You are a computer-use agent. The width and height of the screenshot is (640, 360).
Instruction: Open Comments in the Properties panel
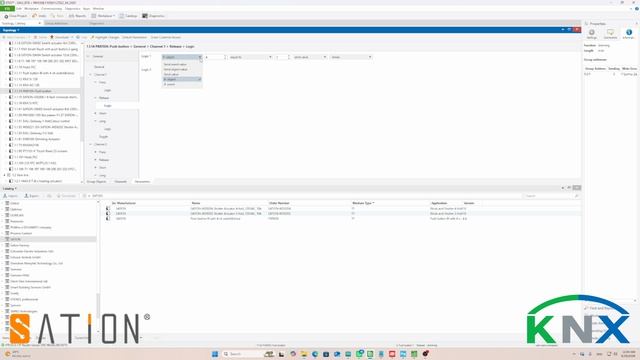(x=610, y=34)
